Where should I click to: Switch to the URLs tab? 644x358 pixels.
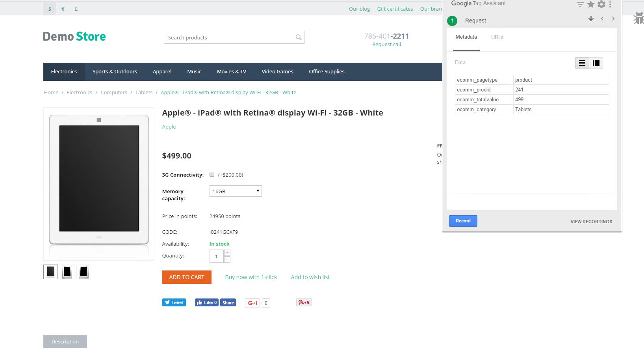click(x=497, y=37)
